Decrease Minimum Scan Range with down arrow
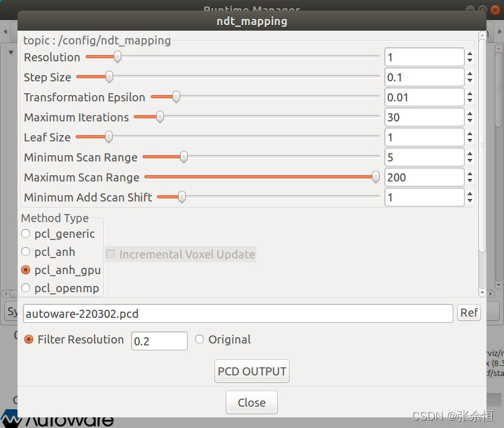504x428 pixels. pyautogui.click(x=470, y=160)
